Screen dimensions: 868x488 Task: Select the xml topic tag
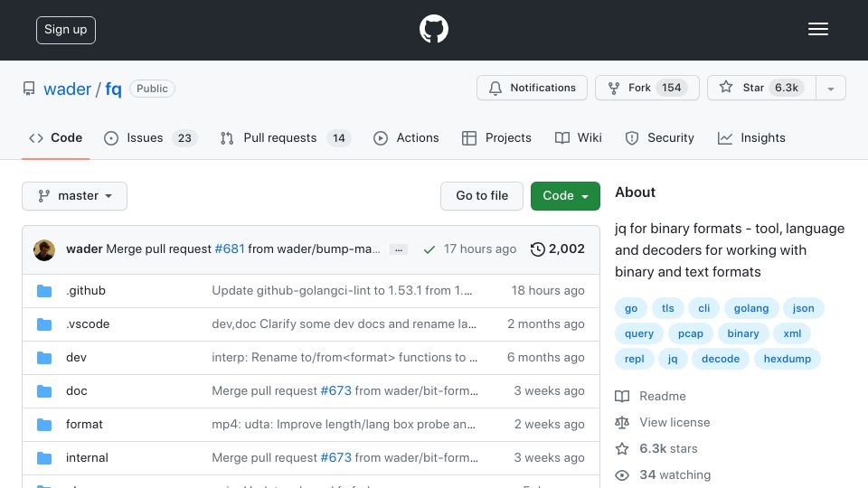(x=792, y=333)
